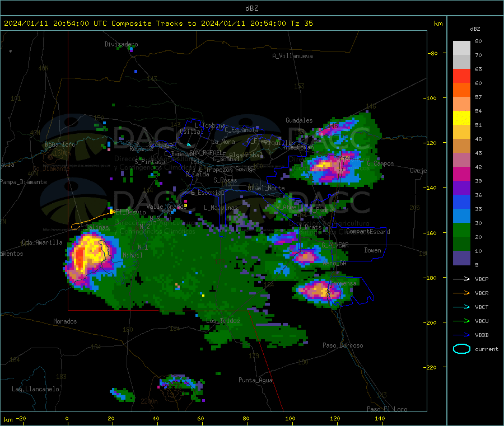Click the Bowen map label
The width and height of the screenshot is (504, 426).
pos(372,250)
